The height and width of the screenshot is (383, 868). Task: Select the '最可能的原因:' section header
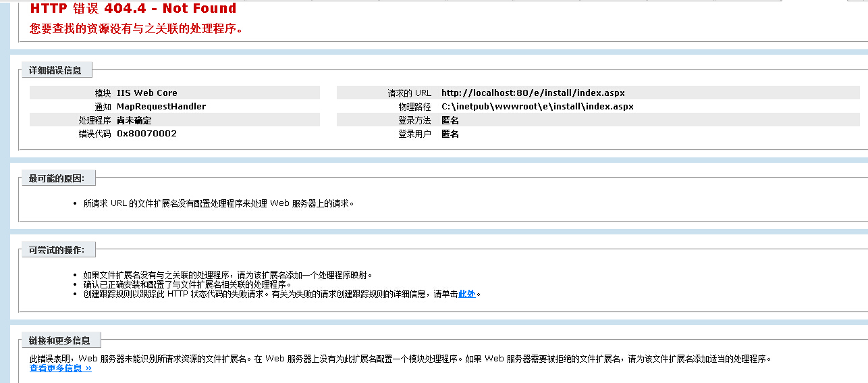57,178
